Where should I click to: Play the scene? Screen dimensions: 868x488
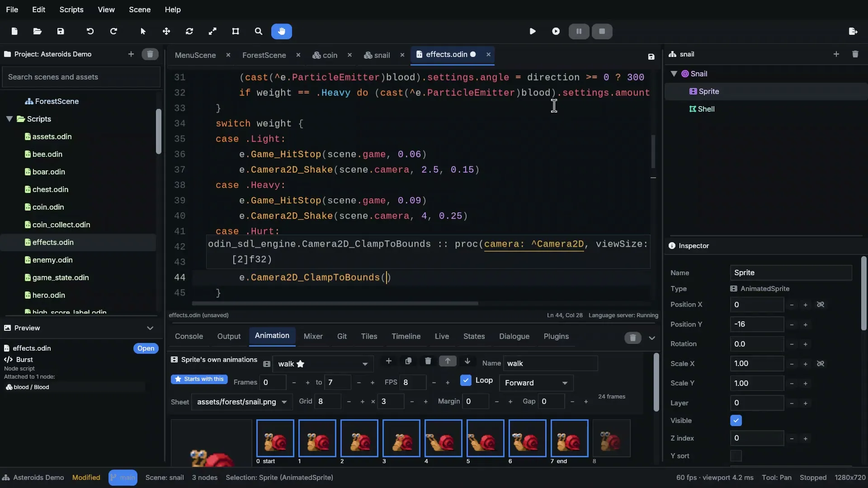533,31
